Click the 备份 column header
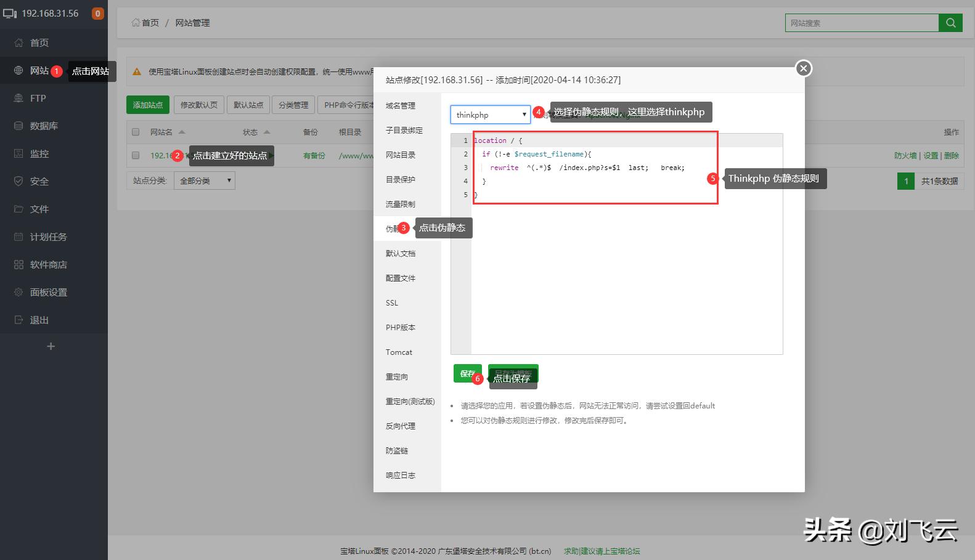Image resolution: width=975 pixels, height=560 pixels. point(311,132)
